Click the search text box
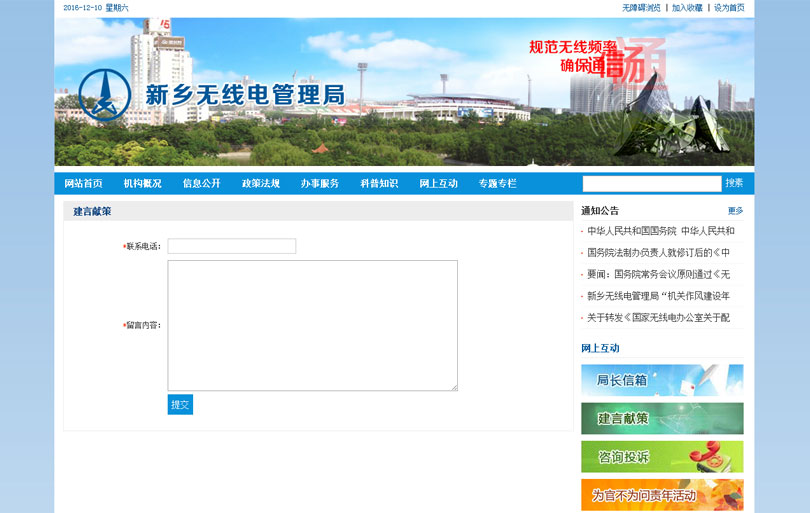810x513 pixels. click(x=651, y=184)
